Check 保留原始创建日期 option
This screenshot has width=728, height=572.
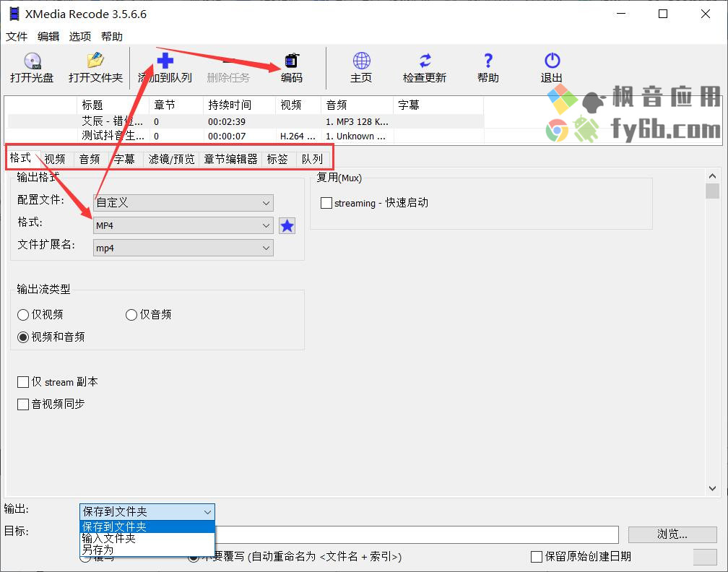pyautogui.click(x=536, y=557)
